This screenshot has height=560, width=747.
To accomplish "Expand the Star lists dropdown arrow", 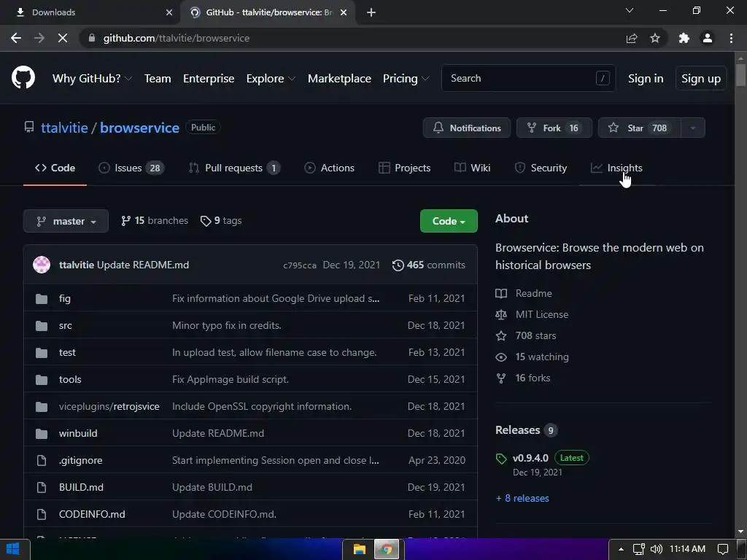I will pyautogui.click(x=693, y=128).
